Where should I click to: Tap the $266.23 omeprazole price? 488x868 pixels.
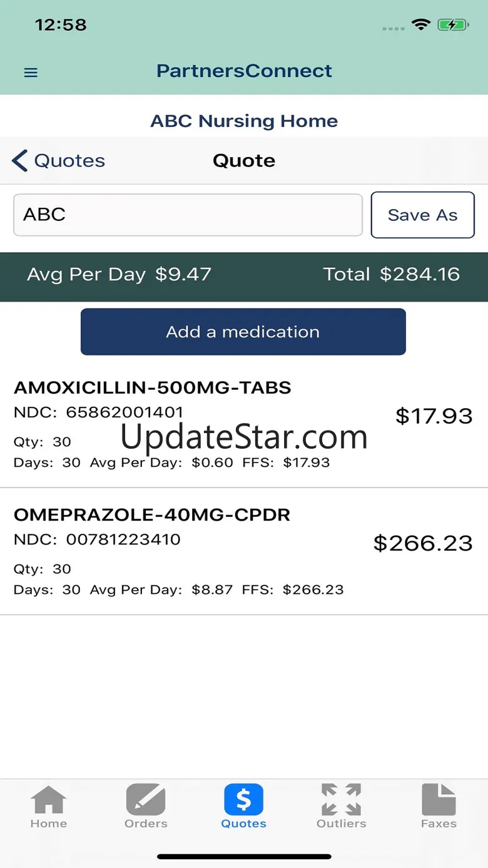pos(423,543)
